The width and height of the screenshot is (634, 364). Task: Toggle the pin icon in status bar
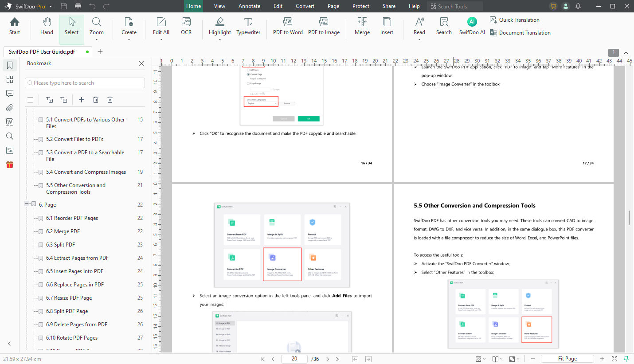point(626,359)
